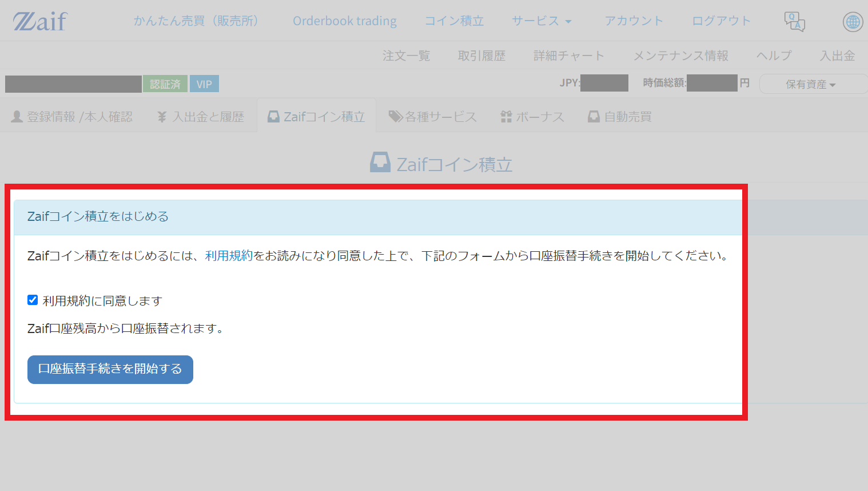Toggle 利用規約に同意します checkbox
The width and height of the screenshot is (868, 491).
[x=33, y=300]
